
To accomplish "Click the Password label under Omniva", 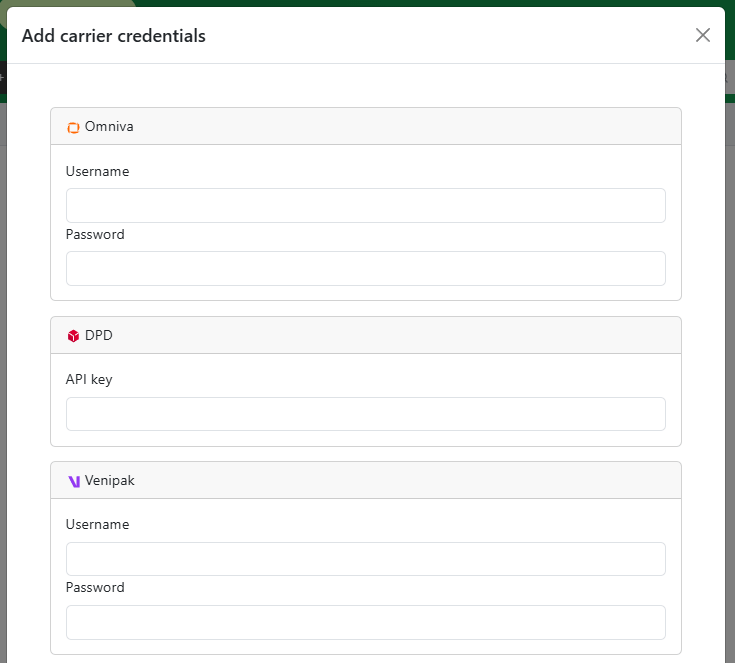I will click(95, 235).
